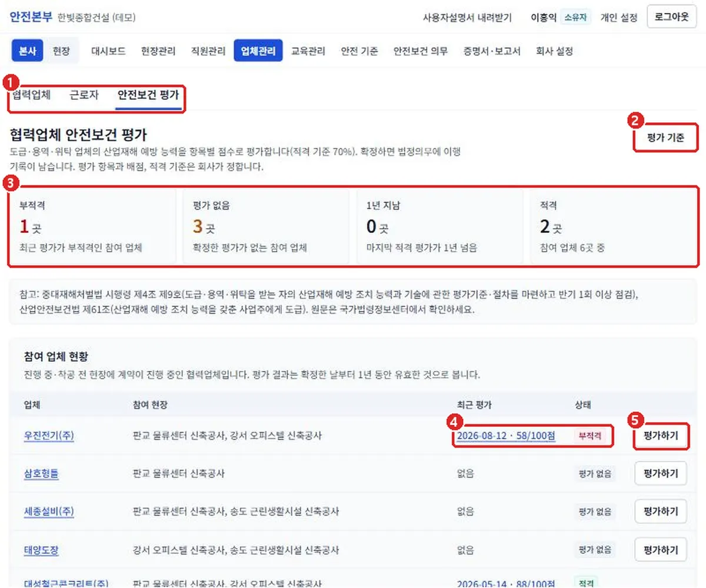Open the 직원관리 menu
The width and height of the screenshot is (706, 588).
click(208, 51)
